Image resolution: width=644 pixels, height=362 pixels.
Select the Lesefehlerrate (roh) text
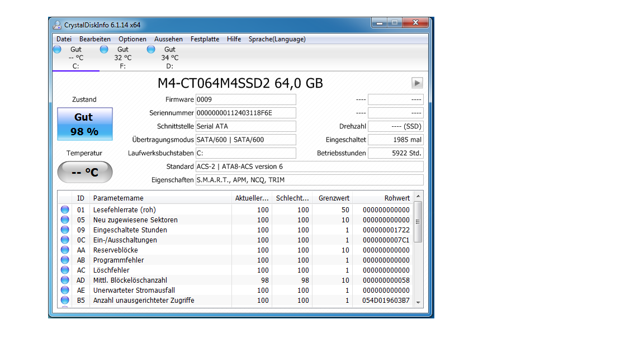[x=125, y=209]
